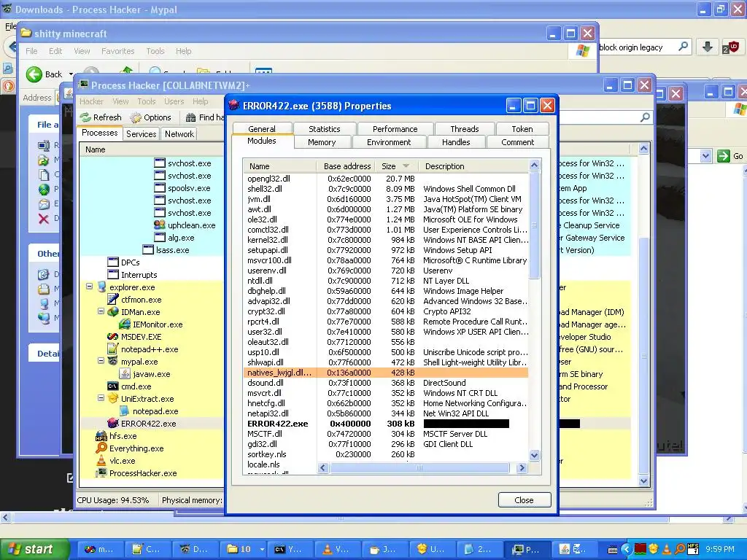Click the Description column header
This screenshot has height=560, width=747.
coord(473,166)
